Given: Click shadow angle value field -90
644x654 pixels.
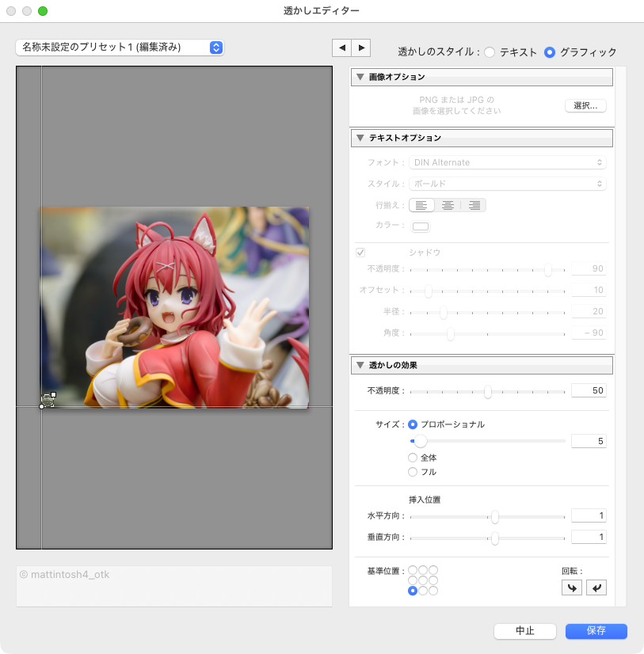Looking at the screenshot, I should click(589, 333).
